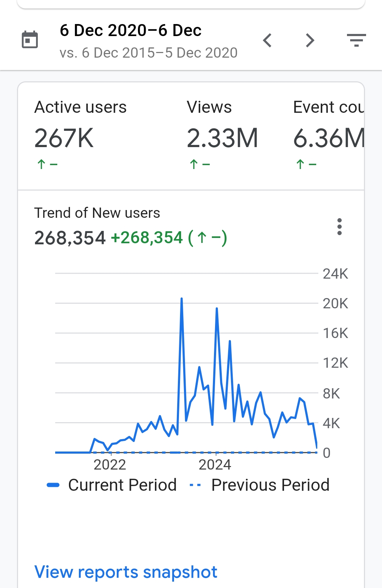Open the View reports snapshot link

(x=126, y=572)
